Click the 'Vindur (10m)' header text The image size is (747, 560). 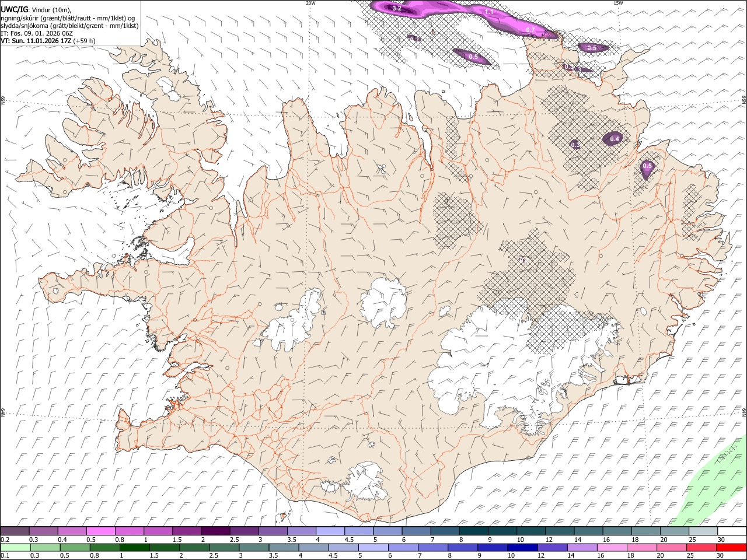[x=51, y=10]
